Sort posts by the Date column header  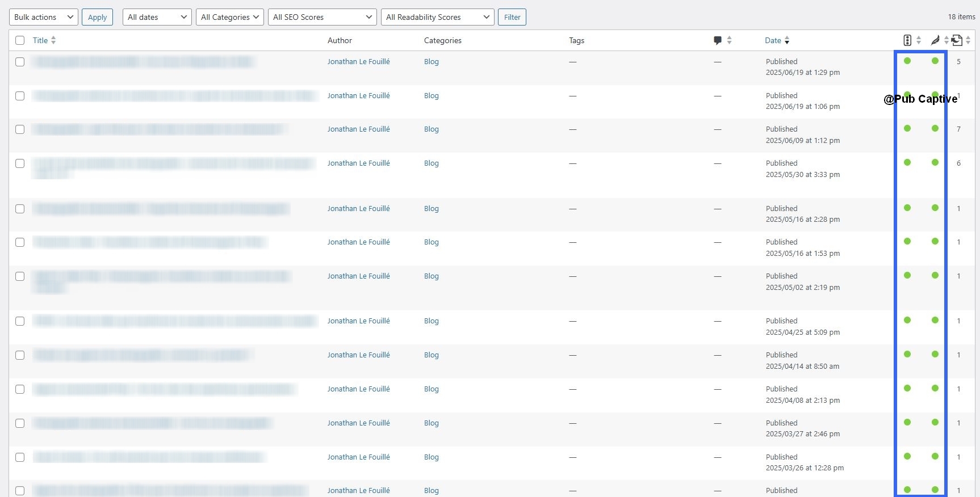773,40
